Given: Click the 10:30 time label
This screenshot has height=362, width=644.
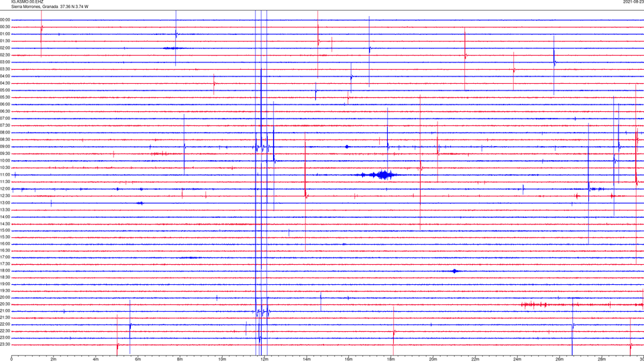Looking at the screenshot, I should (x=5, y=168).
